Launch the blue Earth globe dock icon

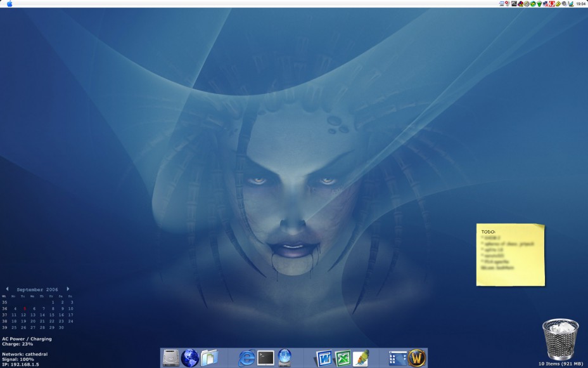pos(189,358)
